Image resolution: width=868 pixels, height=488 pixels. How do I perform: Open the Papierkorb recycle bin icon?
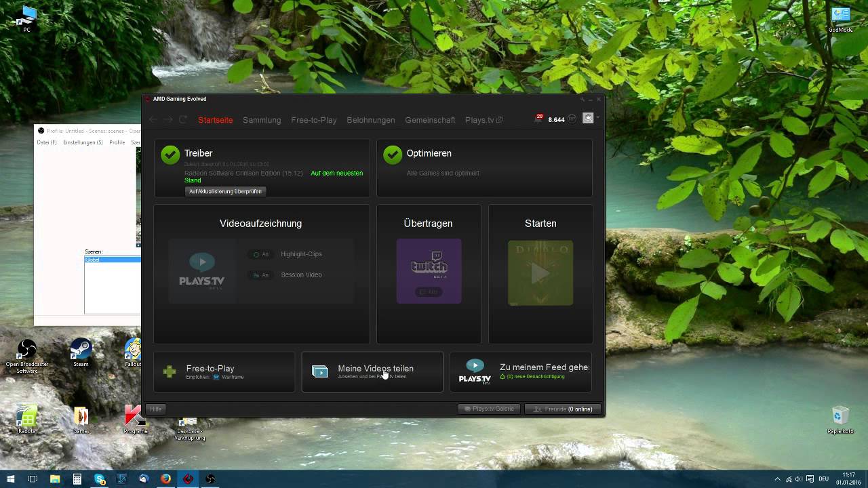click(x=840, y=420)
